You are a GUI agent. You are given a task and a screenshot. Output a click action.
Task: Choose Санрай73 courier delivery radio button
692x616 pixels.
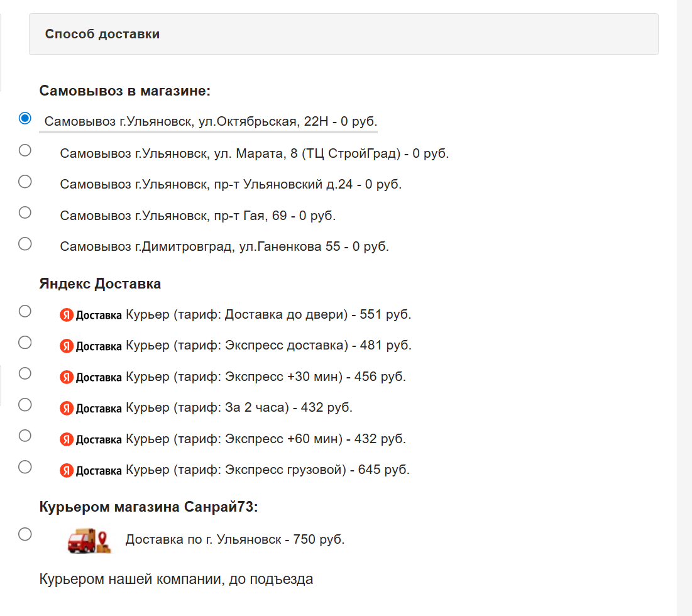[25, 534]
